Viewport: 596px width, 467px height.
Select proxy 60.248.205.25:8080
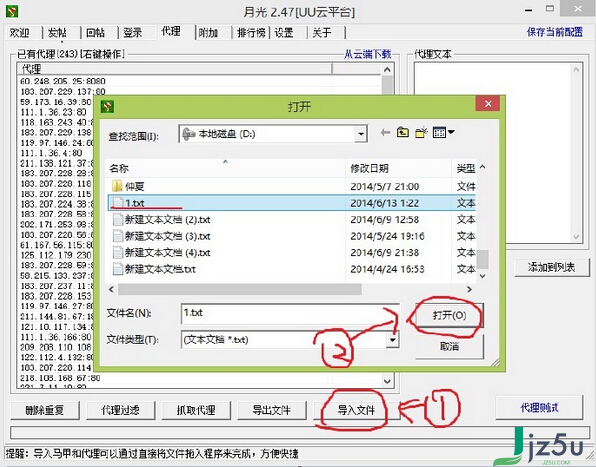63,81
